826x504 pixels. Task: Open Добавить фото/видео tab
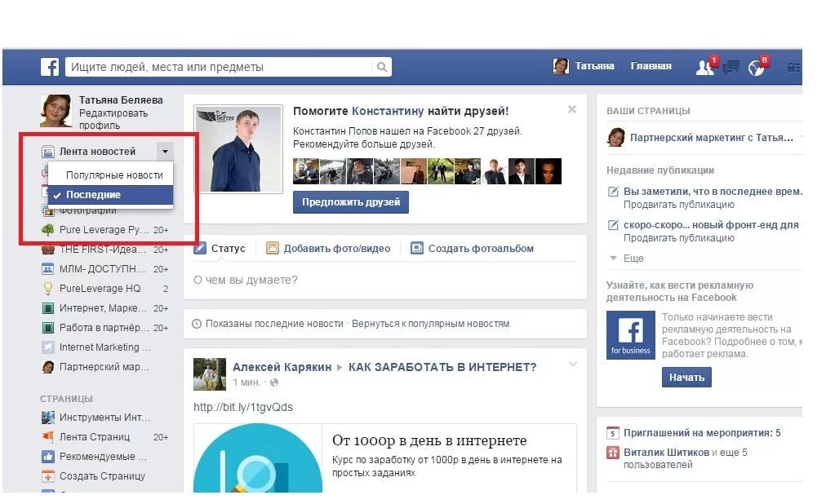(328, 248)
